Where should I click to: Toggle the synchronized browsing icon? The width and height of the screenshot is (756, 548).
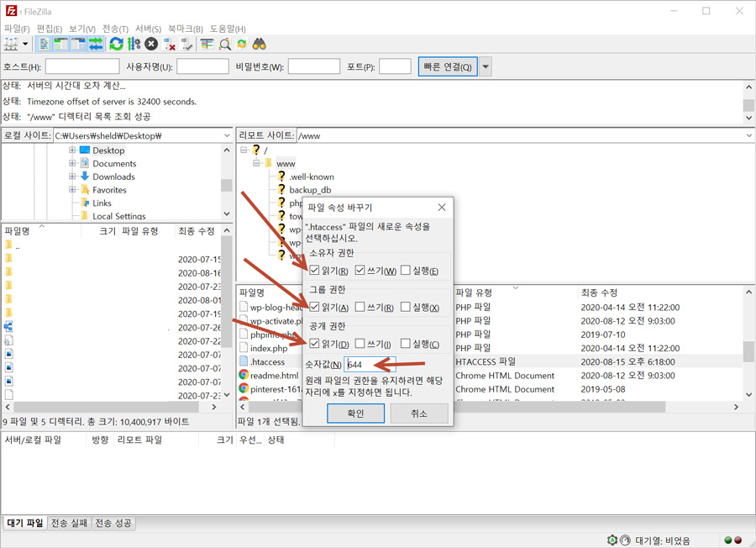(242, 44)
